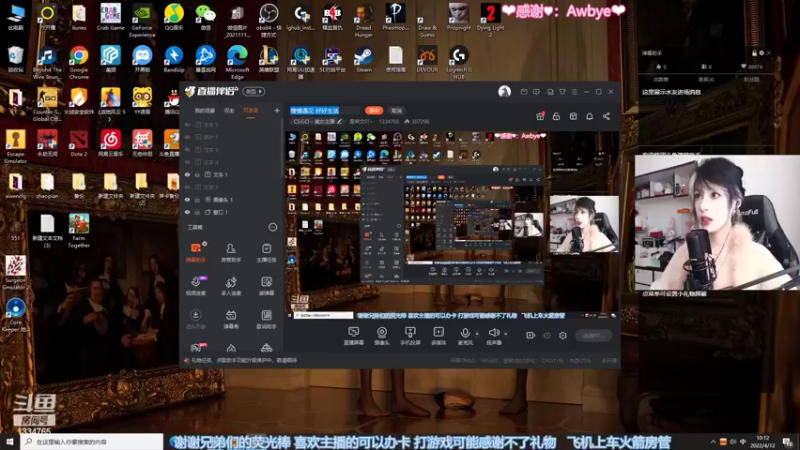800x450 pixels.
Task: Lock the 文本 1 layer
Action: tap(197, 174)
